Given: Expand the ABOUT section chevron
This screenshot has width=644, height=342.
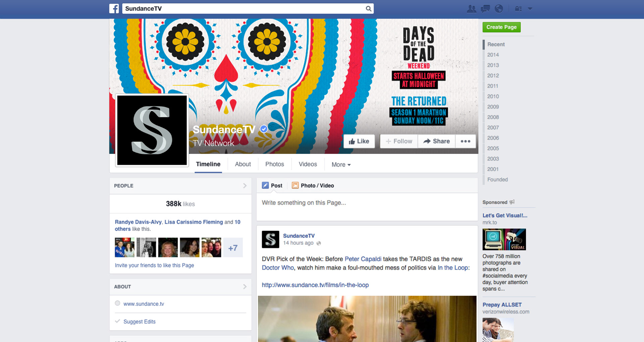Looking at the screenshot, I should 245,287.
